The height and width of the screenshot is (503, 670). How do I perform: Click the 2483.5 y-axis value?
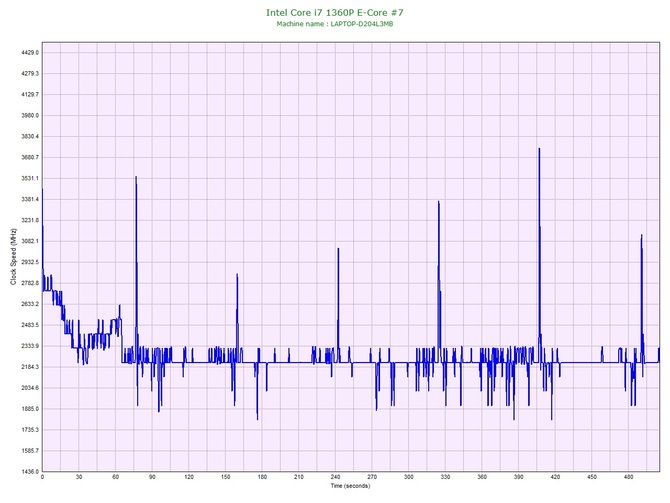coord(30,325)
